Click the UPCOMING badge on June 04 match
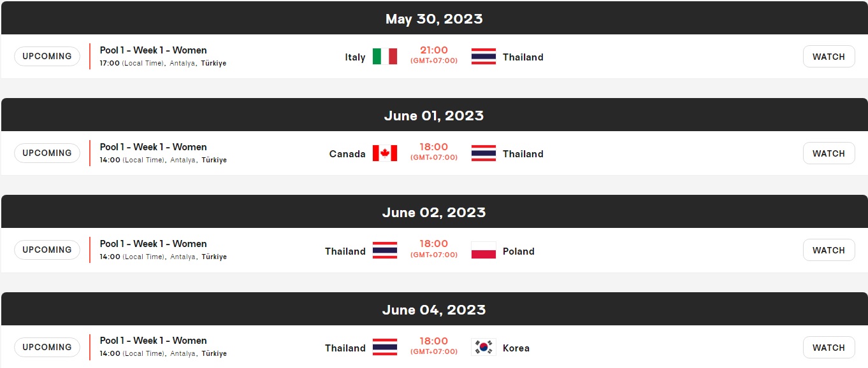This screenshot has height=368, width=868. pos(47,347)
